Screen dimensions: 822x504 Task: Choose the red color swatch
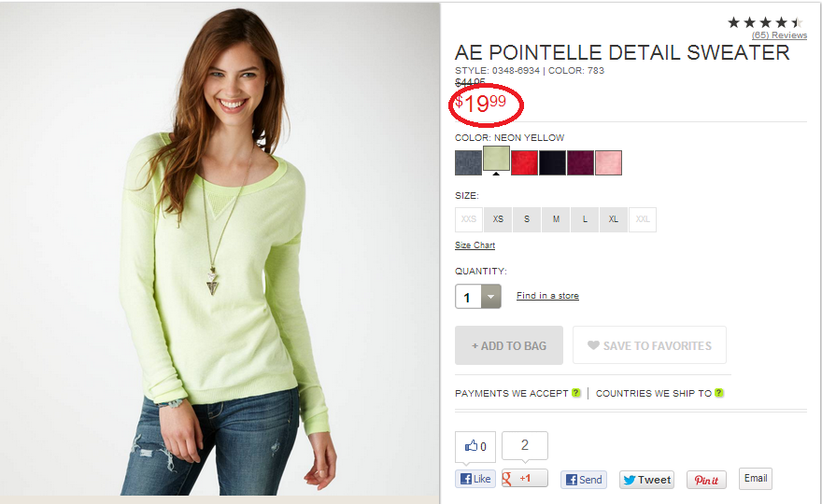524,162
